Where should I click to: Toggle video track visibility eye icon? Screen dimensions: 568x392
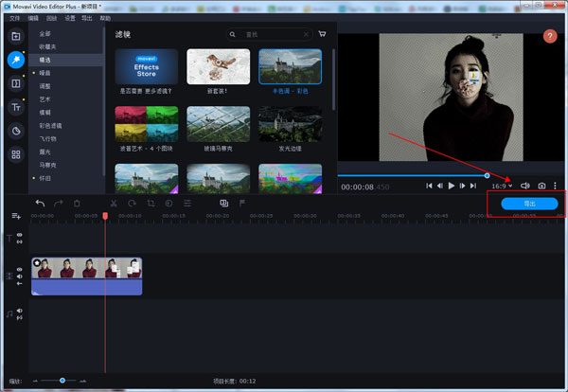click(20, 268)
